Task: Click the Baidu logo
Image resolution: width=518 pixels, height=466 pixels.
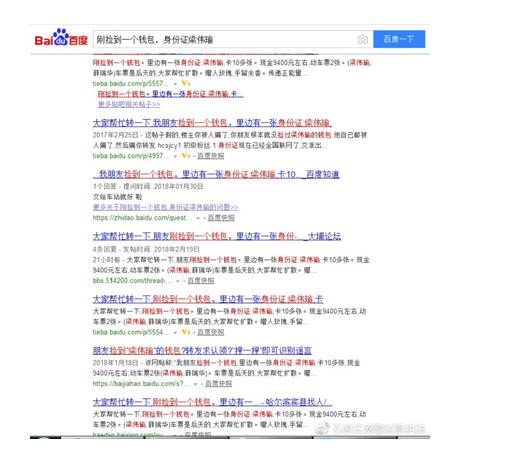Action: click(x=61, y=38)
